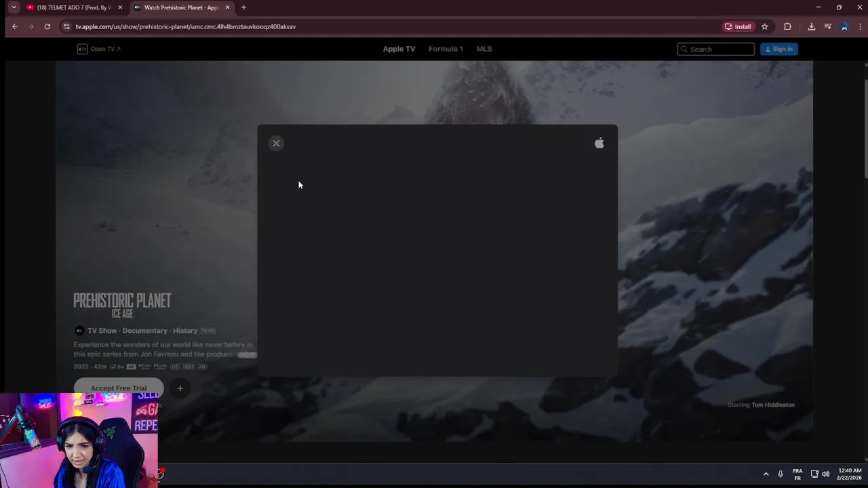Screen dimensions: 868x488
Task: Open network settings tray icon
Action: click(x=814, y=474)
